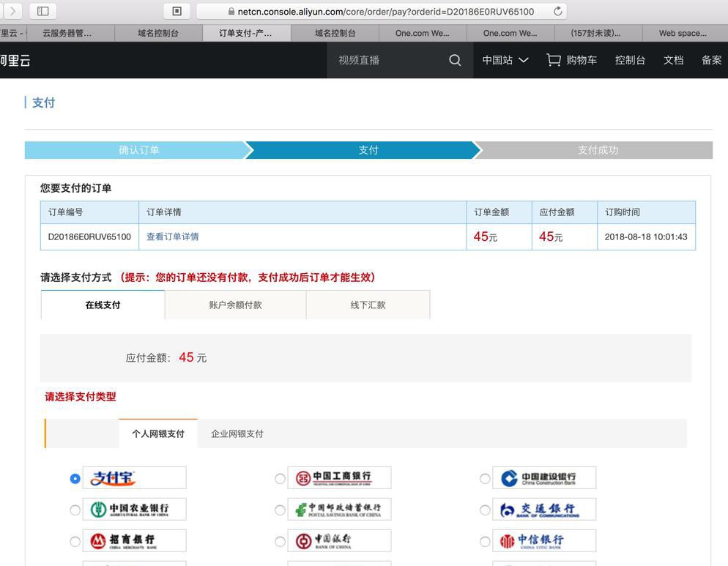The width and height of the screenshot is (728, 566).
Task: Switch to first One.com We... tab
Action: 423,33
